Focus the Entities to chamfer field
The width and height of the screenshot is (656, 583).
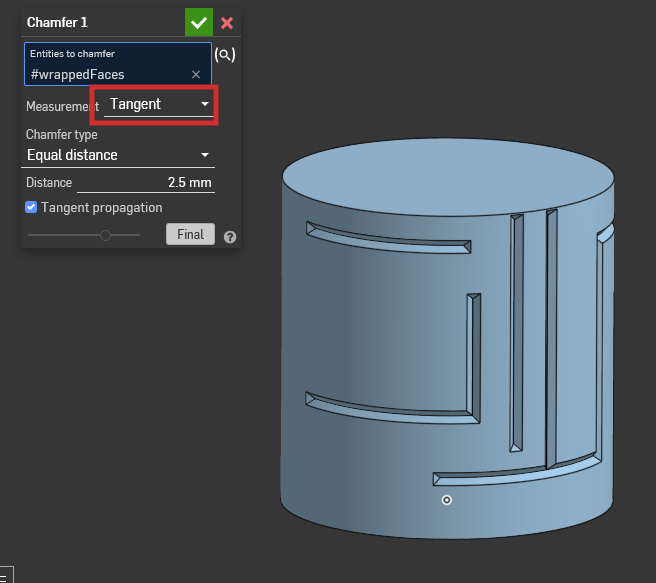coord(118,64)
